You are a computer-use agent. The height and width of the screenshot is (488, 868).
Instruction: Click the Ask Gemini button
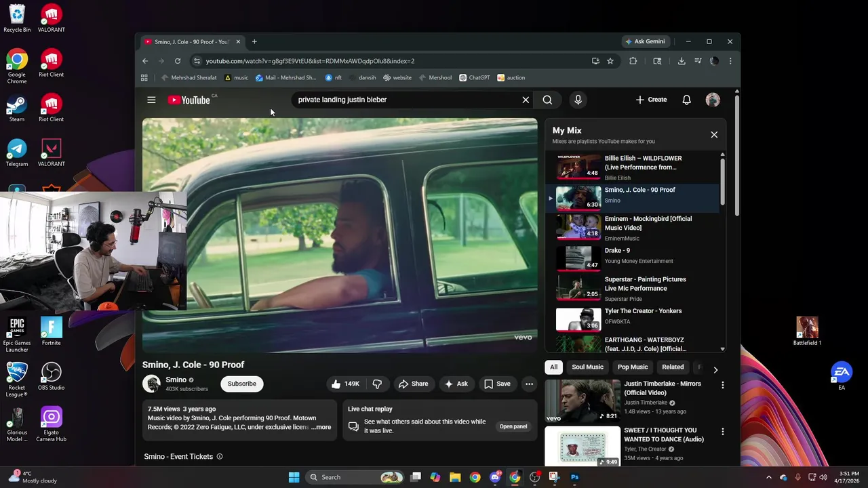click(x=646, y=41)
